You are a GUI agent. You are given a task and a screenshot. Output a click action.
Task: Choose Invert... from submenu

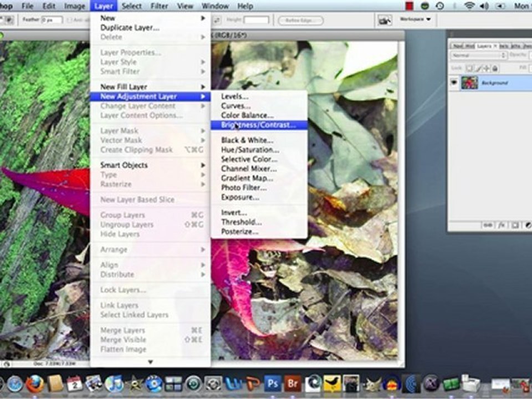259,213
